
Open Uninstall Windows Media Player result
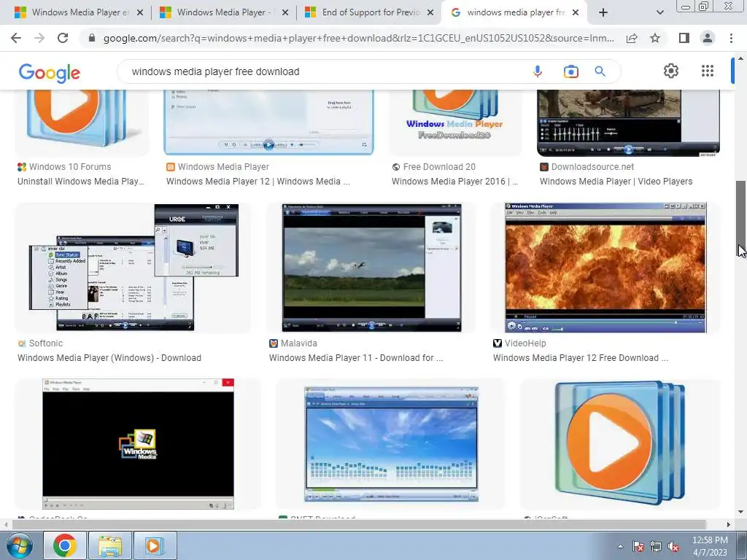tap(80, 182)
